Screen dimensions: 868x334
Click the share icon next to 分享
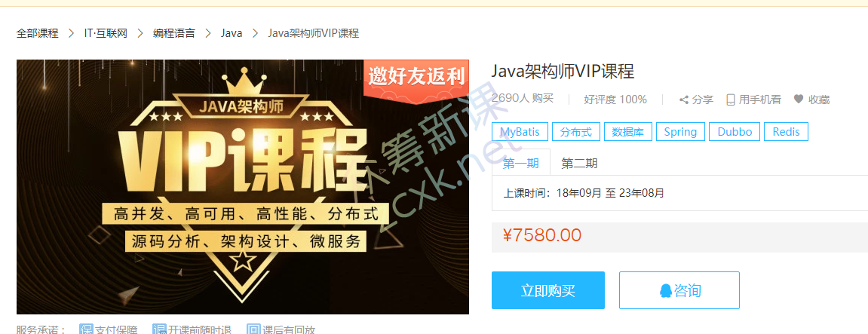click(684, 100)
